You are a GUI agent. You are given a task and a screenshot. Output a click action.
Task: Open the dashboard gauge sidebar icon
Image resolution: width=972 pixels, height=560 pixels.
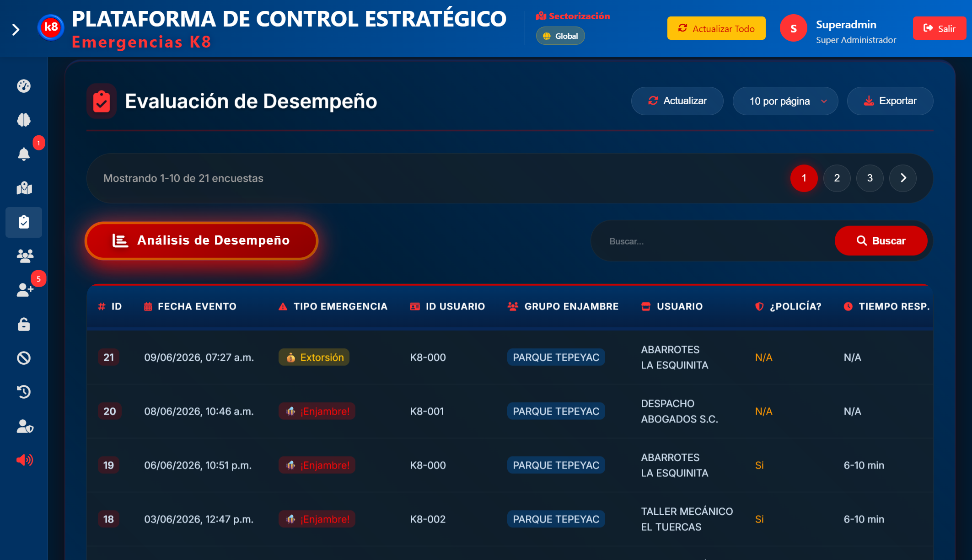pyautogui.click(x=24, y=86)
